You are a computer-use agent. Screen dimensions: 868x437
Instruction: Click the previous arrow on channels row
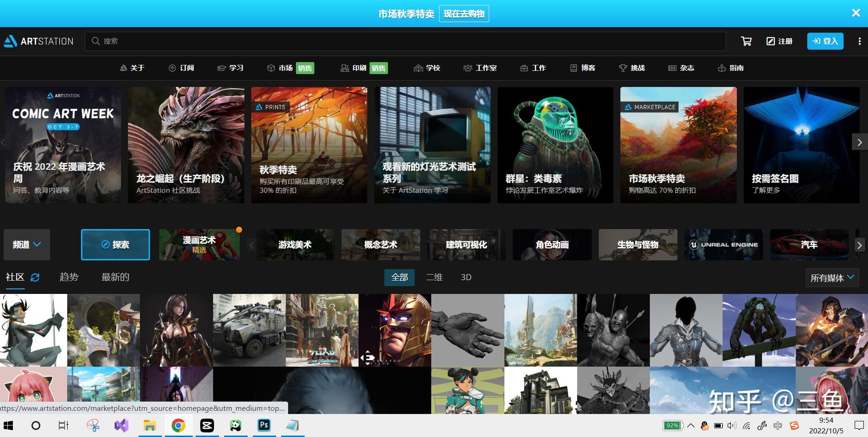(x=251, y=245)
